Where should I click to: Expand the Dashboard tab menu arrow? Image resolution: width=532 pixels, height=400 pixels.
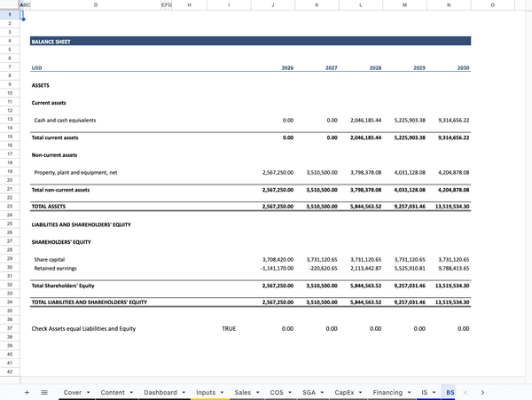point(184,392)
